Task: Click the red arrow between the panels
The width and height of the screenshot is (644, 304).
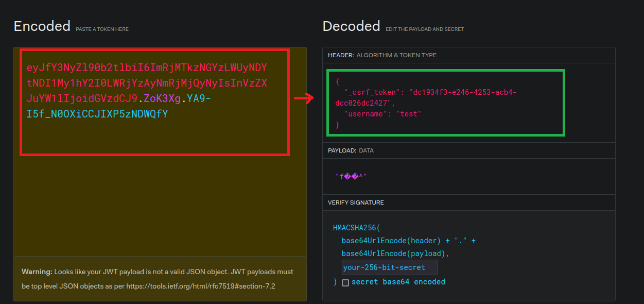Action: [x=304, y=98]
